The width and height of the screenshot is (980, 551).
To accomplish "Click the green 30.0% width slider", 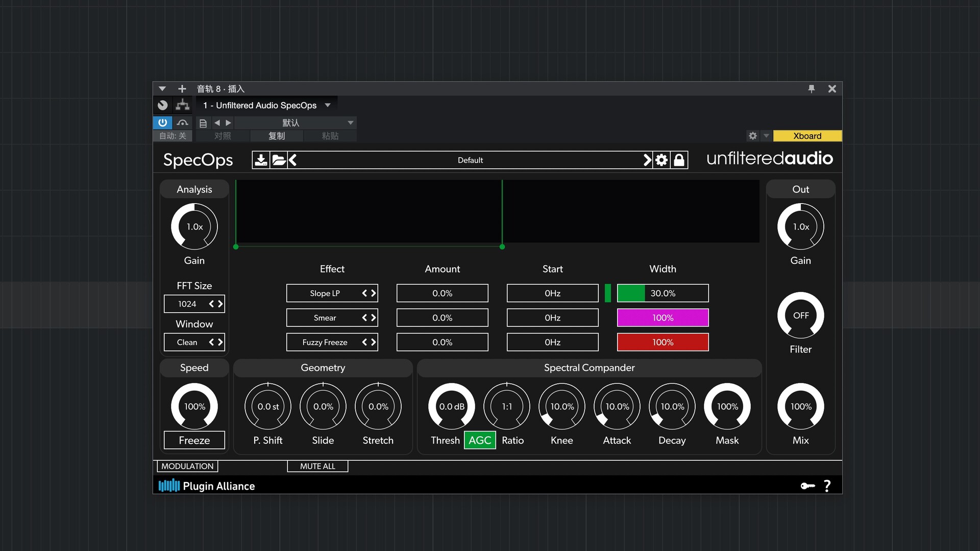I will [x=663, y=293].
